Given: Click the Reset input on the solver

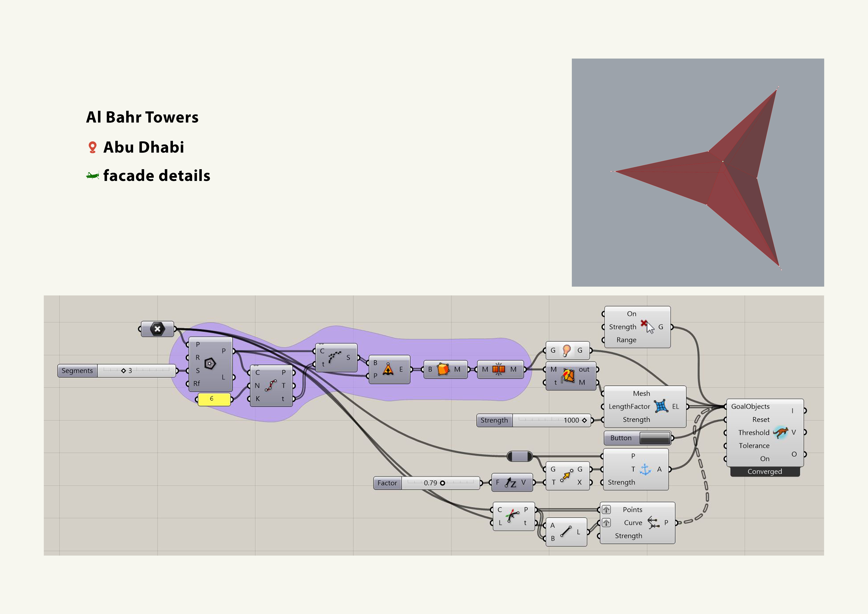Looking at the screenshot, I should coord(761,420).
